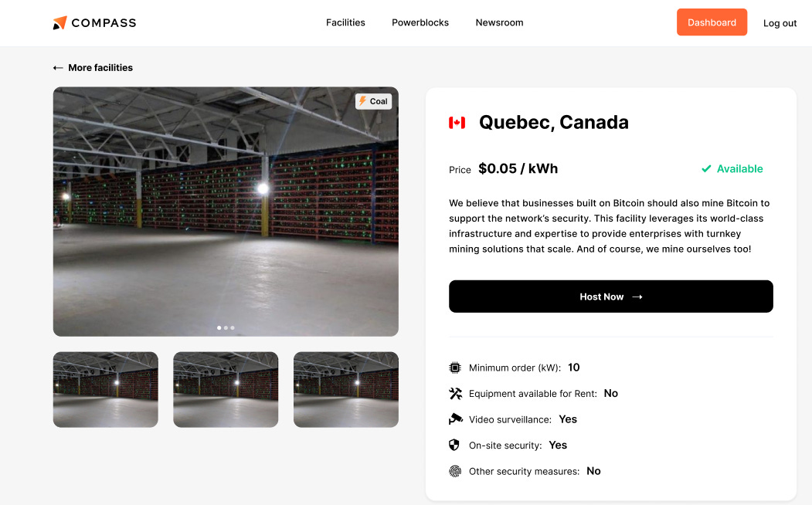The width and height of the screenshot is (812, 505).
Task: Click the tools icon beside Equipment available for Rent
Action: [x=455, y=393]
